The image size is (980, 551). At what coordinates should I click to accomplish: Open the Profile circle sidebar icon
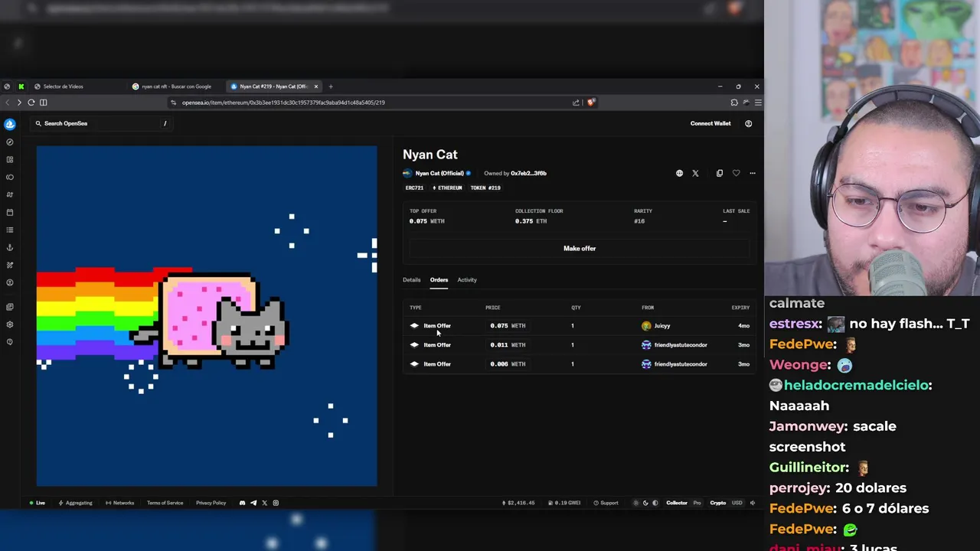coord(10,283)
